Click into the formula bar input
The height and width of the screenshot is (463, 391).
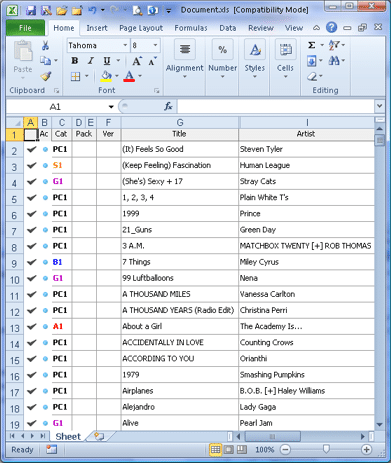tap(276, 107)
